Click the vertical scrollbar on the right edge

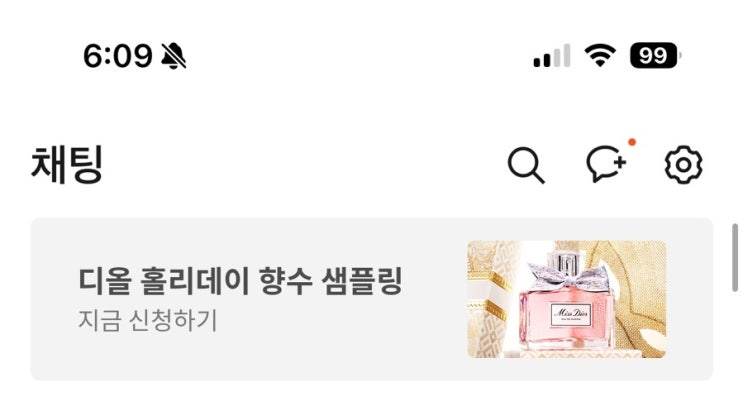pyautogui.click(x=735, y=258)
